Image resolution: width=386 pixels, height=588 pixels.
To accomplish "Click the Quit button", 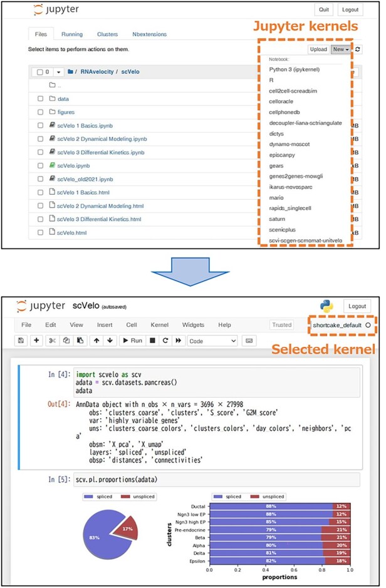I will (324, 10).
